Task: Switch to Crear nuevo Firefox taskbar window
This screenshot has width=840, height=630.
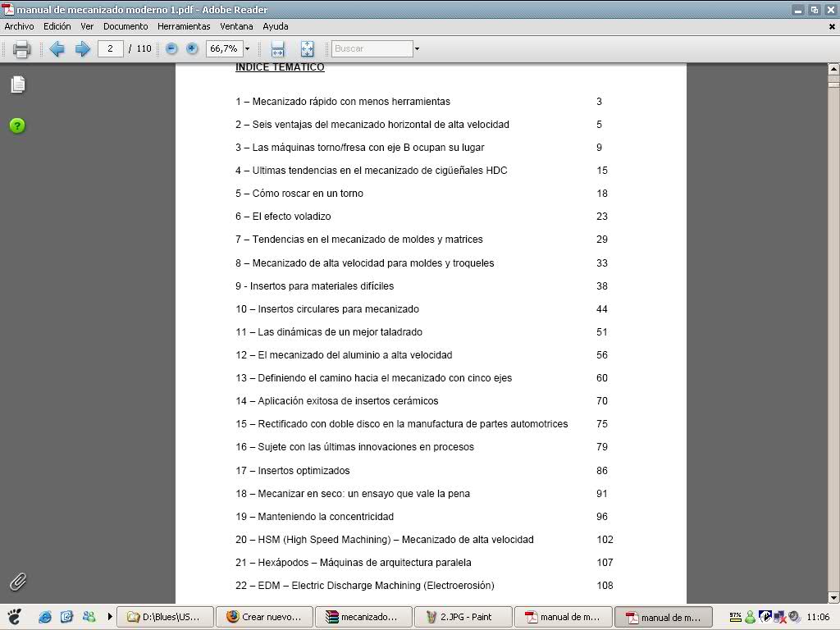Action: pos(265,617)
